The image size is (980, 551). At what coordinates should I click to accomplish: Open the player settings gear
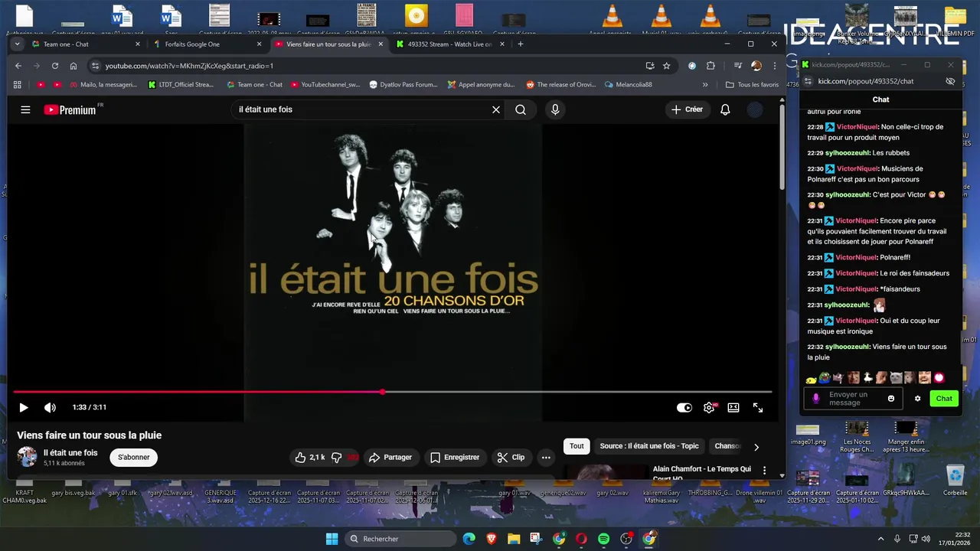pyautogui.click(x=709, y=408)
